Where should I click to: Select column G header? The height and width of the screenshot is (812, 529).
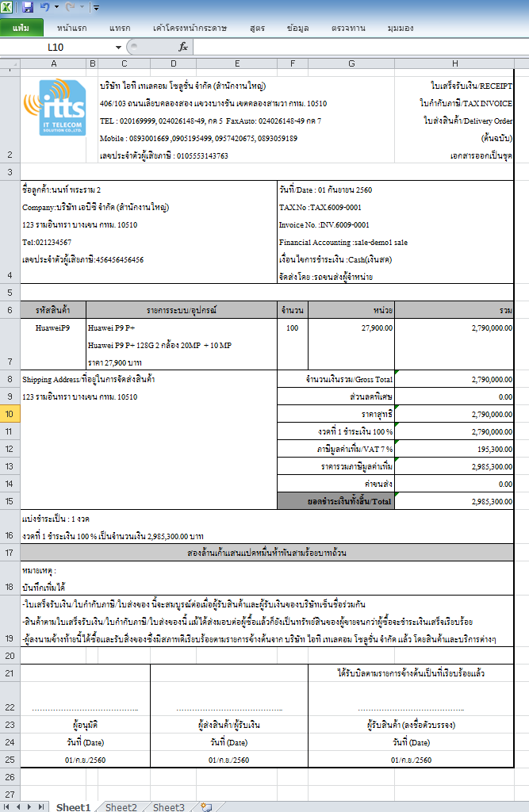[351, 63]
